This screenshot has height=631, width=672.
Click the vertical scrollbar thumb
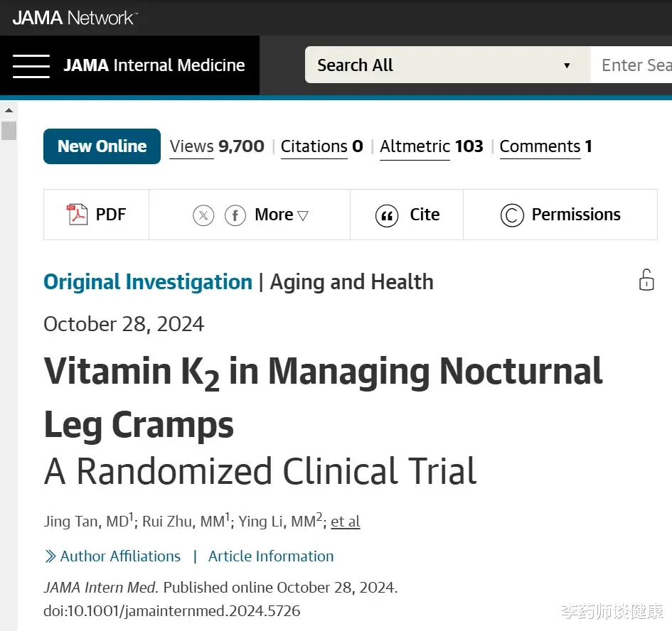9,131
